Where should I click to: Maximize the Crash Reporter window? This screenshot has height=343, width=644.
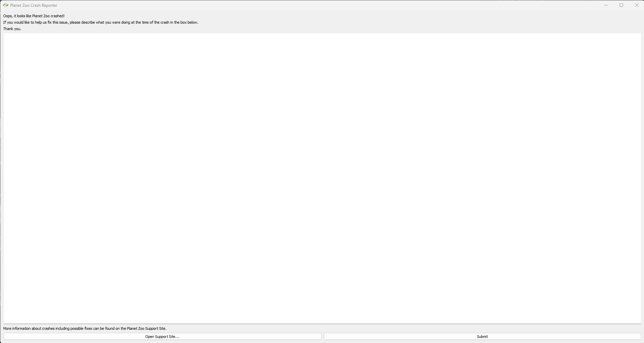[621, 5]
